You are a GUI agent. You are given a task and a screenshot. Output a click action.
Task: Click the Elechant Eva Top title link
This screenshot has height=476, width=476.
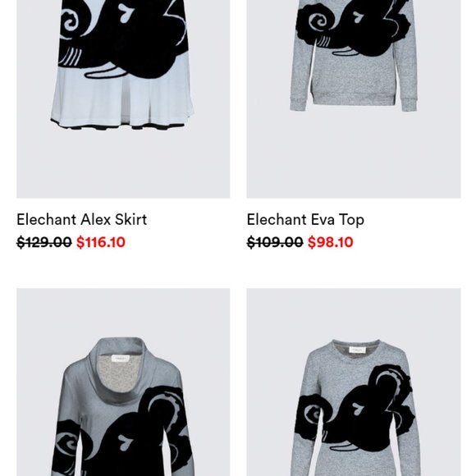(x=305, y=219)
